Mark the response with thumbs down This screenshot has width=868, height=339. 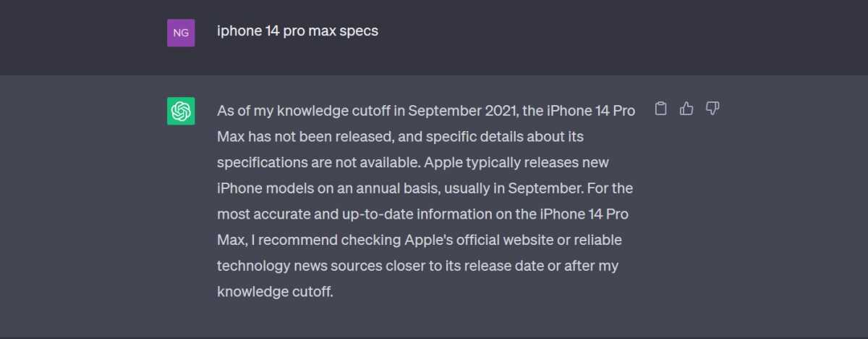coord(712,109)
